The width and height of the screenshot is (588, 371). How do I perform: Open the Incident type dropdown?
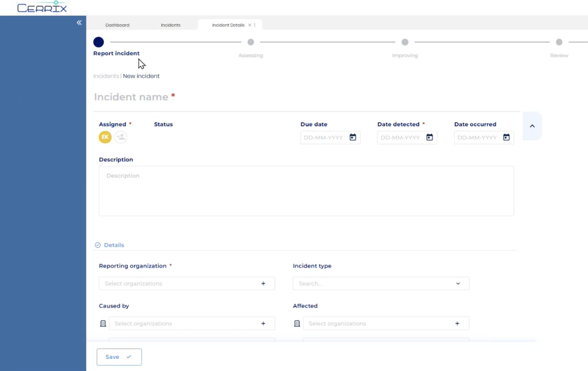tap(458, 284)
